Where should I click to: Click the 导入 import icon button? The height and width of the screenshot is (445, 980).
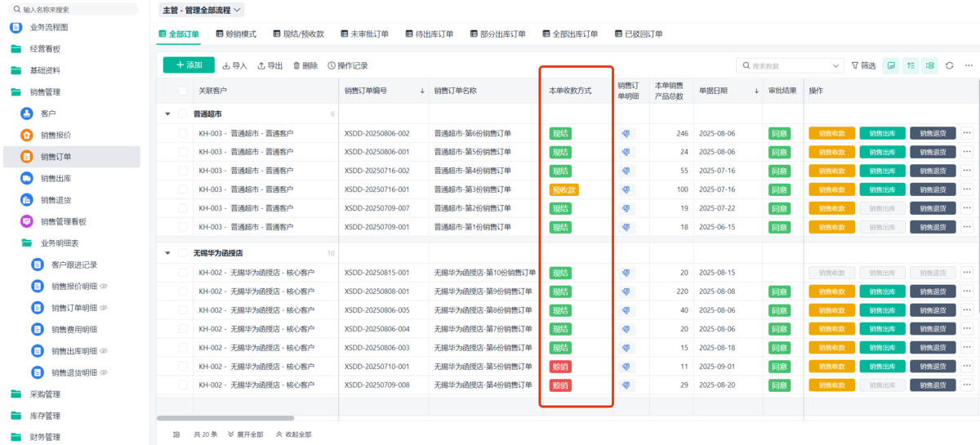[235, 65]
